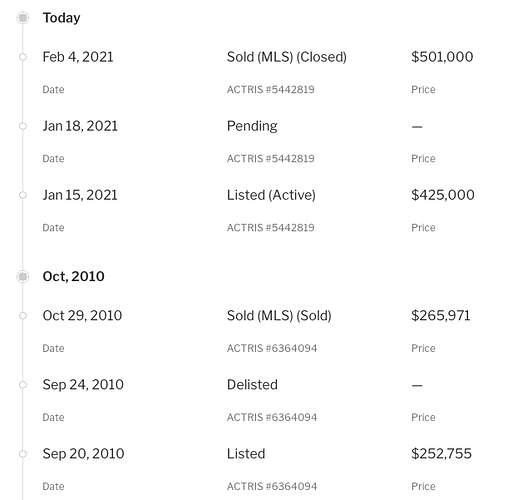Click the Today heading text
Screen dimensions: 518x500
tap(61, 18)
